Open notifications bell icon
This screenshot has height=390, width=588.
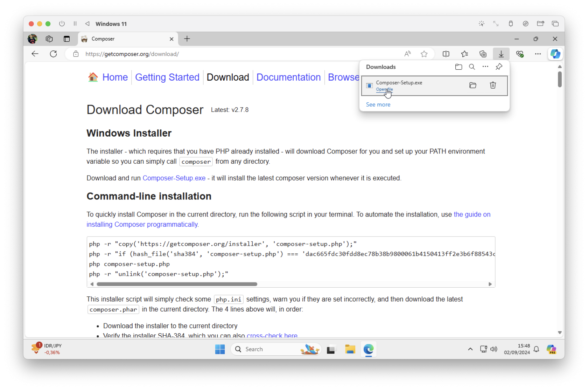pyautogui.click(x=536, y=349)
